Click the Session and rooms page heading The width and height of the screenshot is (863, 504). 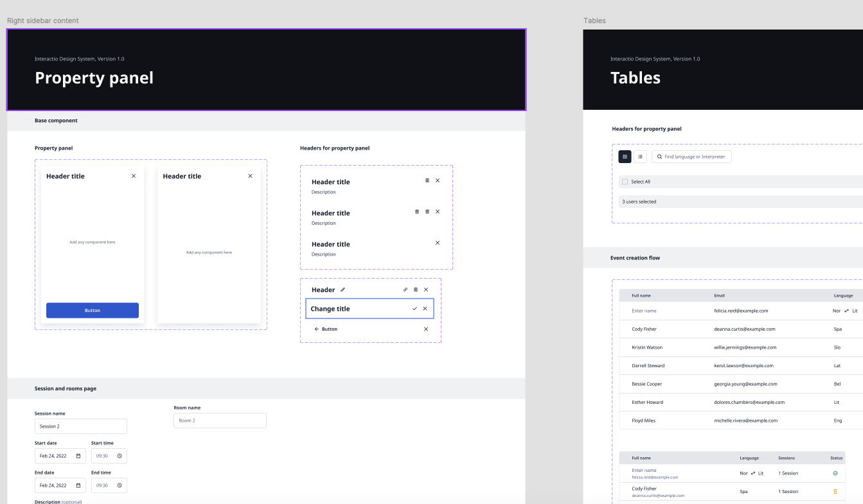click(x=66, y=388)
